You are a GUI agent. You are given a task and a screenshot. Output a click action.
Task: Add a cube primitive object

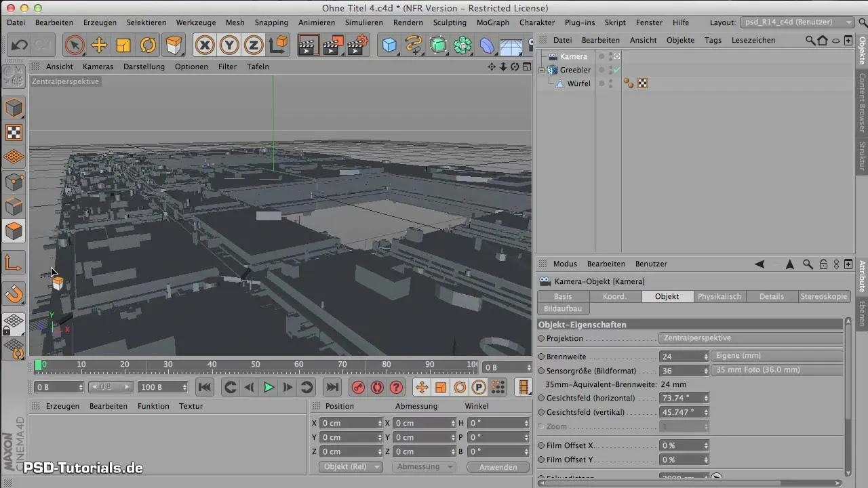click(x=389, y=45)
